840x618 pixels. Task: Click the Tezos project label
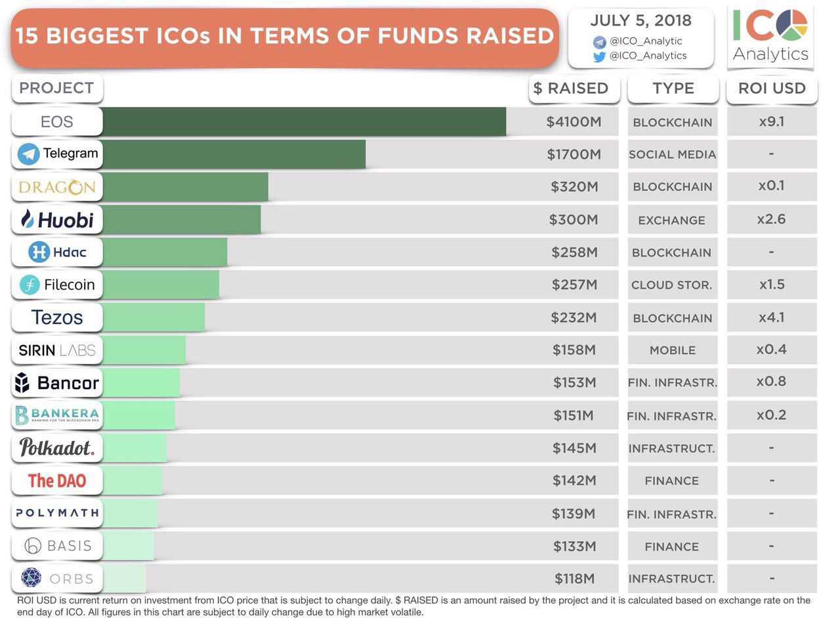point(57,318)
